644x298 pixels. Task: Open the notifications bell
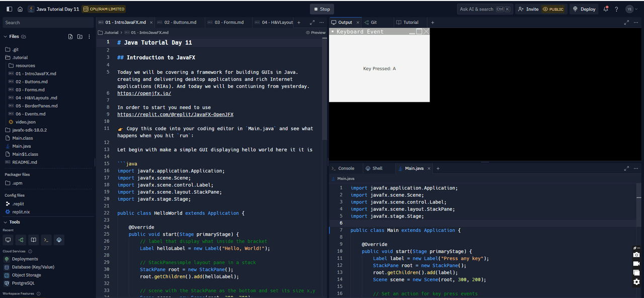[x=606, y=9]
